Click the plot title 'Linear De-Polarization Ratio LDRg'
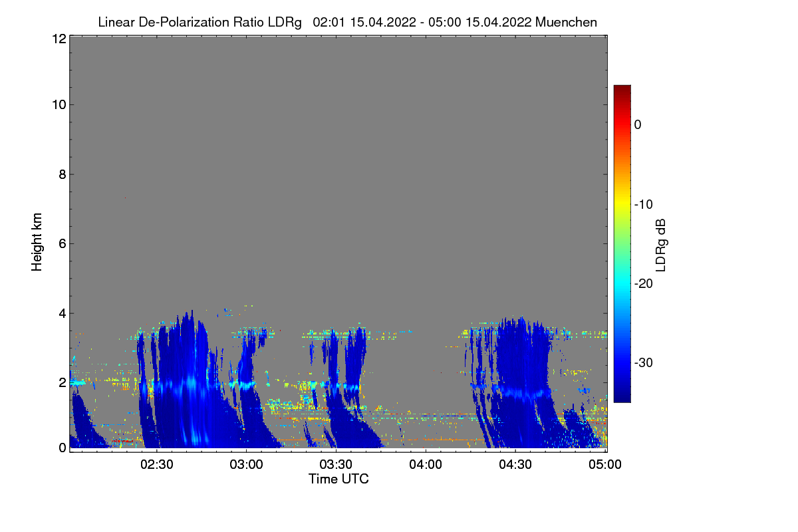The height and width of the screenshot is (532, 798). click(200, 23)
